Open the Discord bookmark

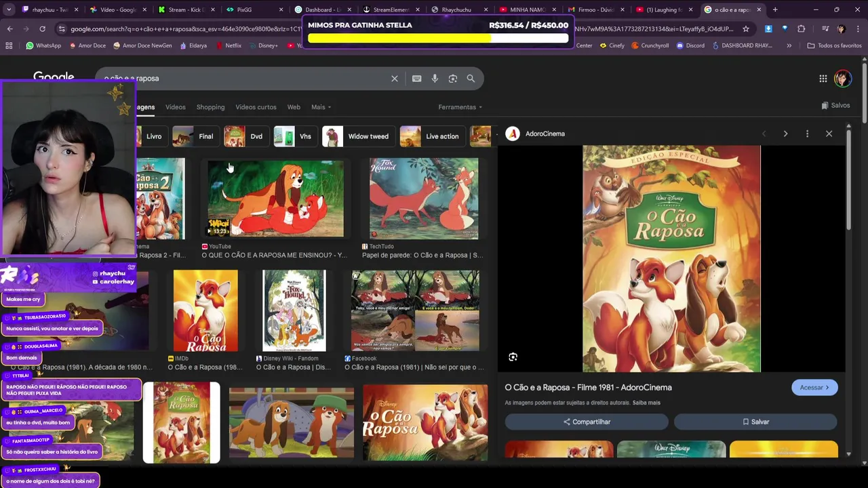[x=690, y=45]
